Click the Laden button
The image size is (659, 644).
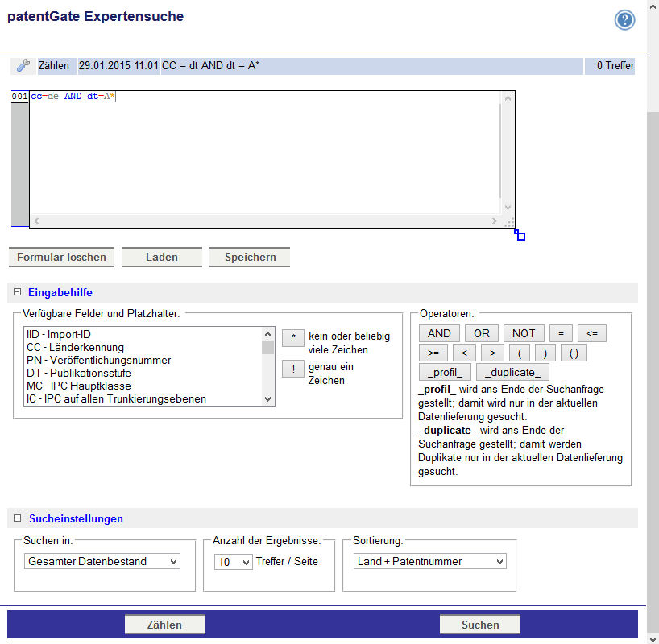coord(162,257)
